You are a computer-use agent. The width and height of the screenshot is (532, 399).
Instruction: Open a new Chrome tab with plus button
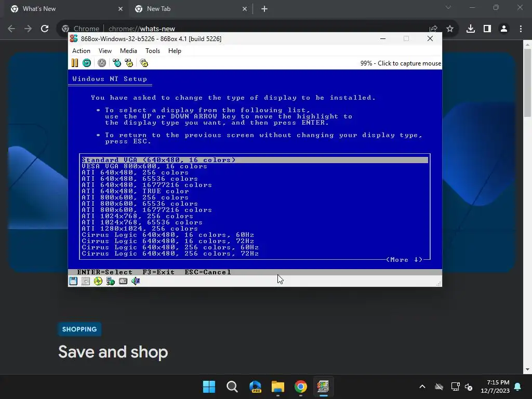click(x=264, y=9)
